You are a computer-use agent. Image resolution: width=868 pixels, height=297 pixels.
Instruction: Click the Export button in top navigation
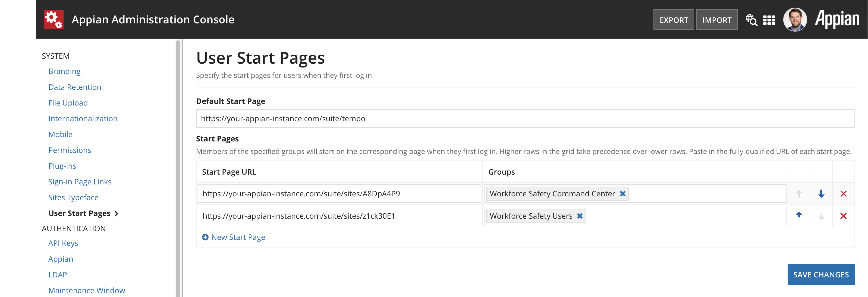(672, 20)
